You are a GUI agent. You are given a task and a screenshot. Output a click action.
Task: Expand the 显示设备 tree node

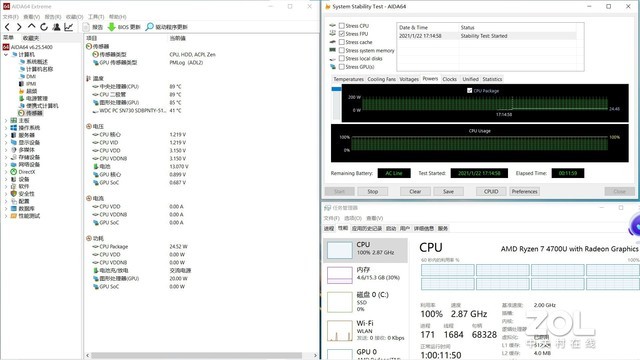[6, 142]
